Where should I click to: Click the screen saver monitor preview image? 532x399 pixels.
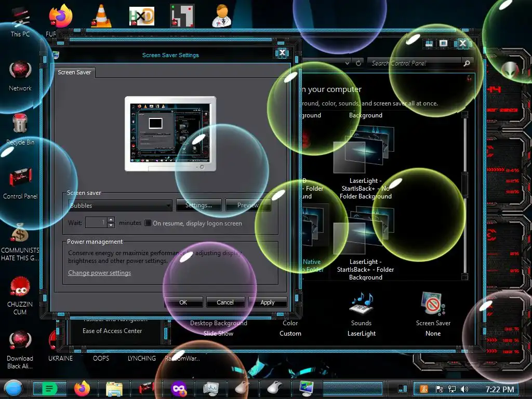(x=170, y=134)
